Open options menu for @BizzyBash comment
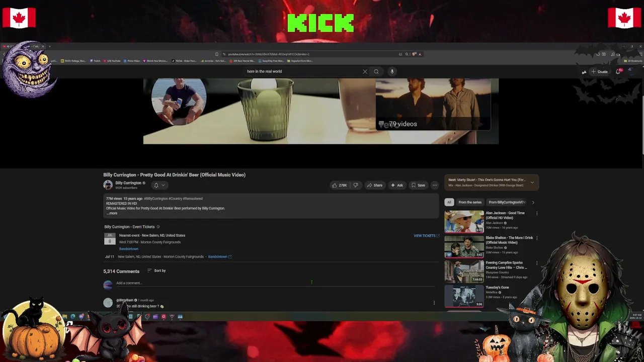This screenshot has width=644, height=362. (x=434, y=303)
